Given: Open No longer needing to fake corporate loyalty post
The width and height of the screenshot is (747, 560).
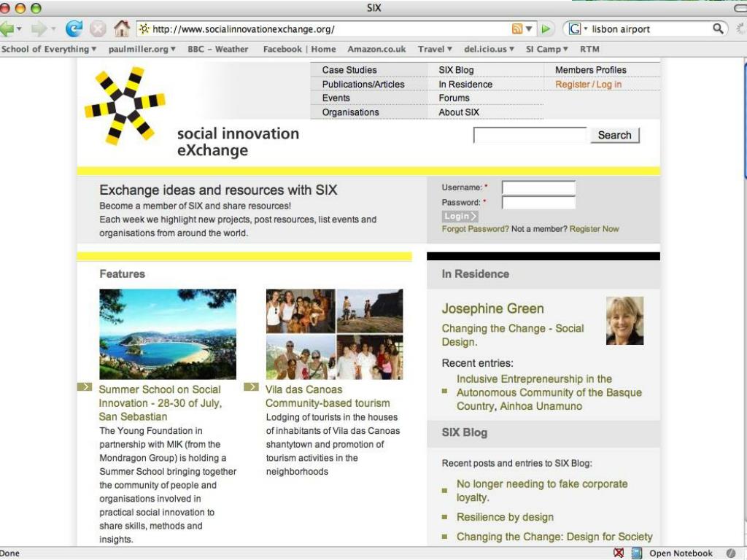Looking at the screenshot, I should pyautogui.click(x=542, y=491).
